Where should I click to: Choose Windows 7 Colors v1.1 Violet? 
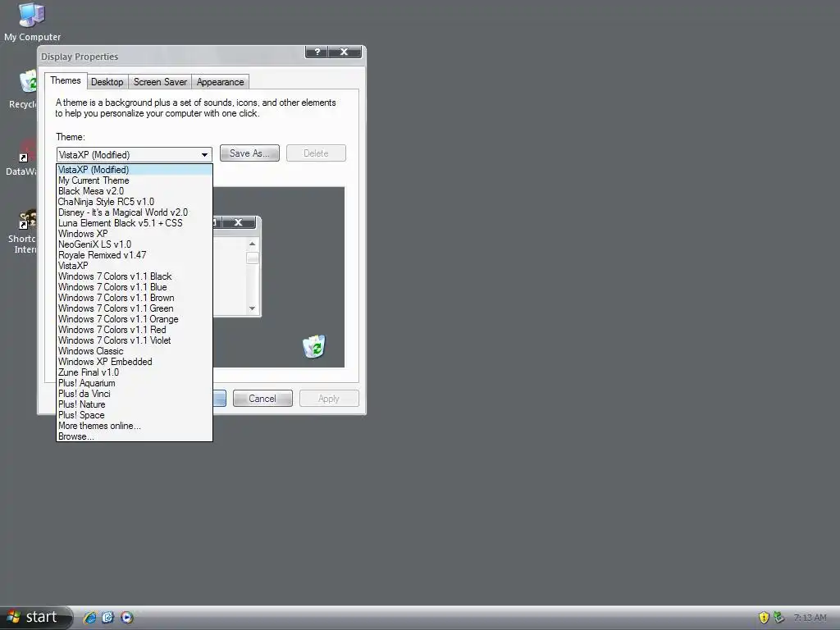[x=135, y=340]
